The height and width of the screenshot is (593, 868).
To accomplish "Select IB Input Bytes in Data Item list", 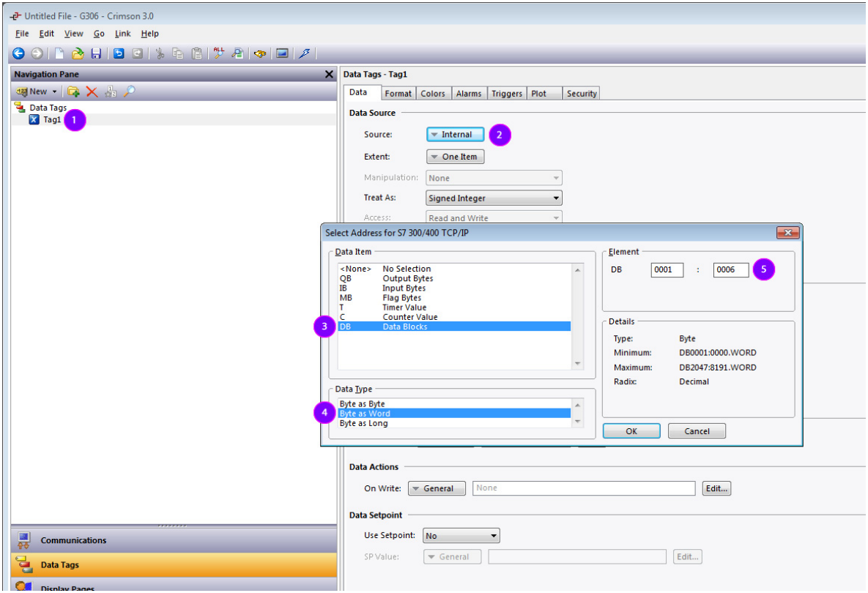I will click(x=454, y=288).
